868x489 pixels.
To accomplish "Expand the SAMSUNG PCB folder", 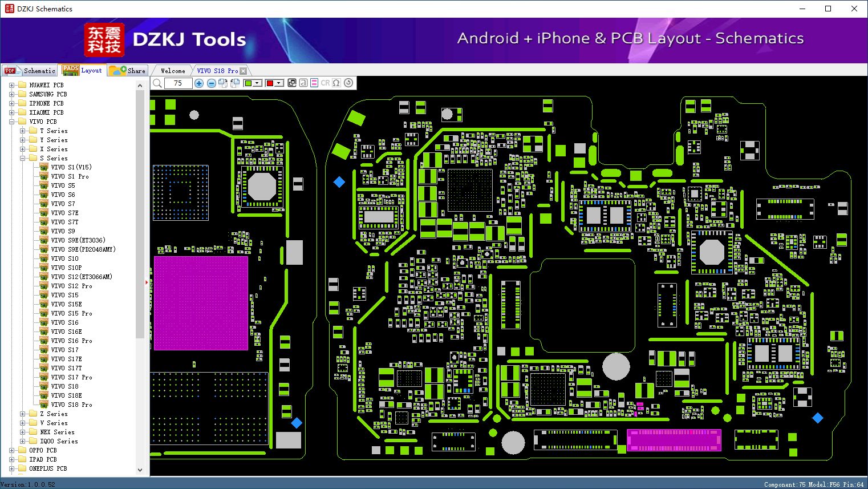I will [x=11, y=94].
